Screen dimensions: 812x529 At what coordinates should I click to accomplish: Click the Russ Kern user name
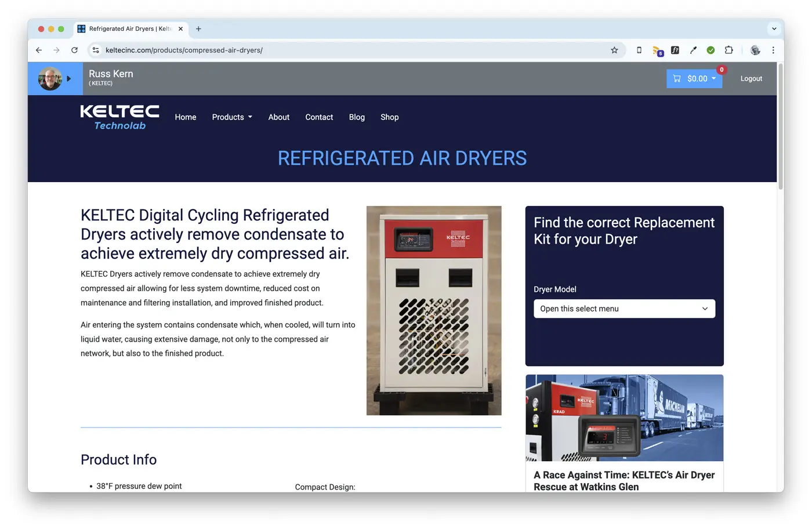pyautogui.click(x=111, y=74)
